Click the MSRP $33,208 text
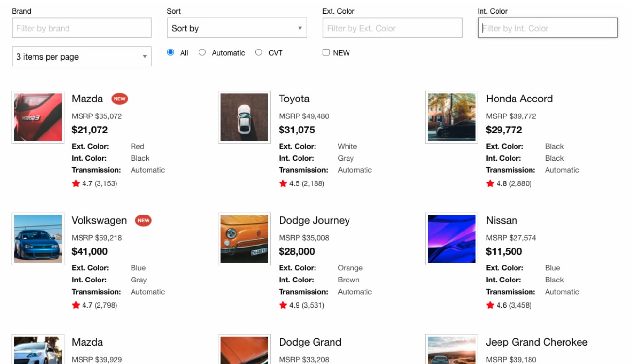Image resolution: width=631 pixels, height=364 pixels. click(304, 360)
